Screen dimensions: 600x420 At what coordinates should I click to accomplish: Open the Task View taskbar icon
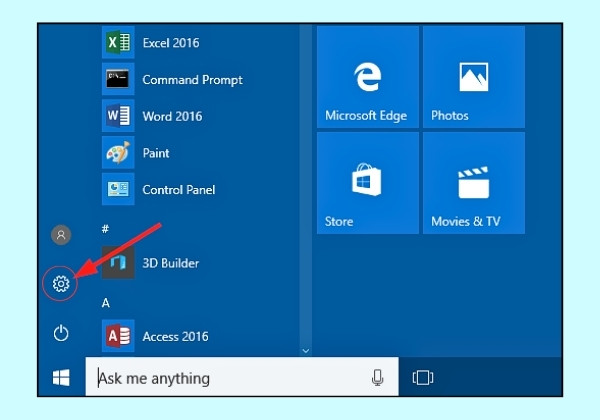[423, 378]
